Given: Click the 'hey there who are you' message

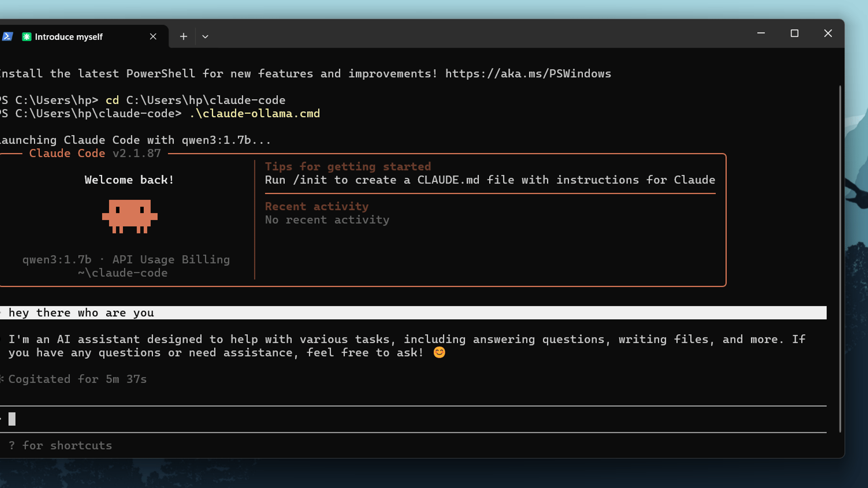Looking at the screenshot, I should (x=81, y=313).
